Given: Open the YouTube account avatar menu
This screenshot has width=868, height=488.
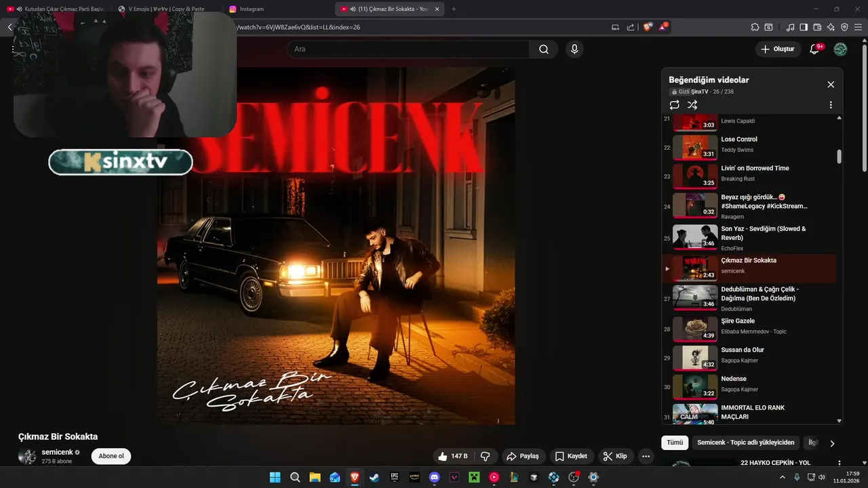Looking at the screenshot, I should [x=840, y=49].
